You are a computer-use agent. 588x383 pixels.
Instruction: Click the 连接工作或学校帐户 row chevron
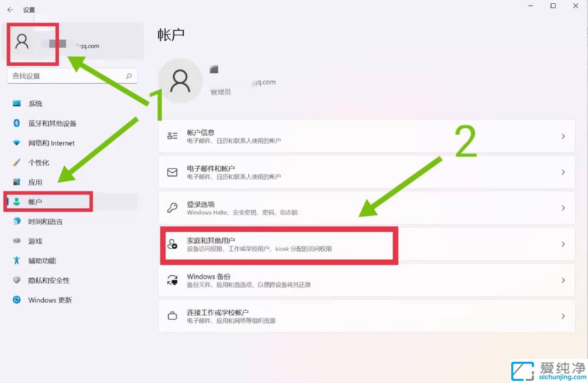click(x=563, y=316)
